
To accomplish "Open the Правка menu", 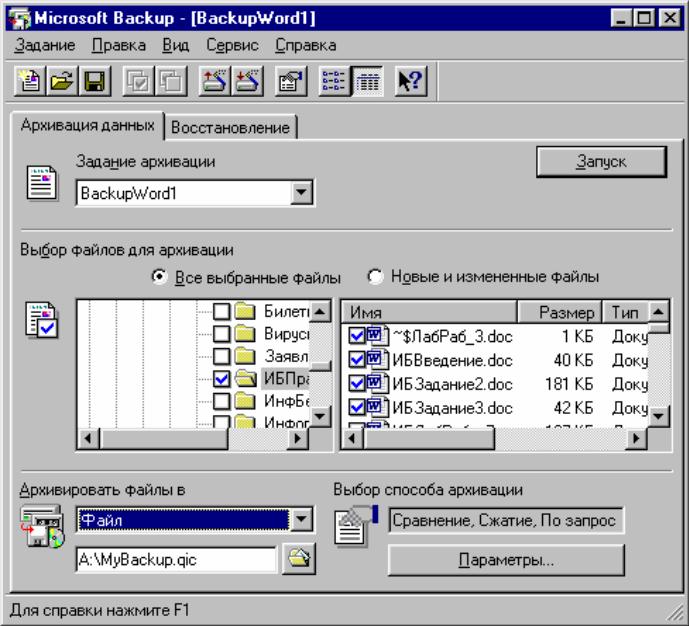I will pyautogui.click(x=119, y=45).
